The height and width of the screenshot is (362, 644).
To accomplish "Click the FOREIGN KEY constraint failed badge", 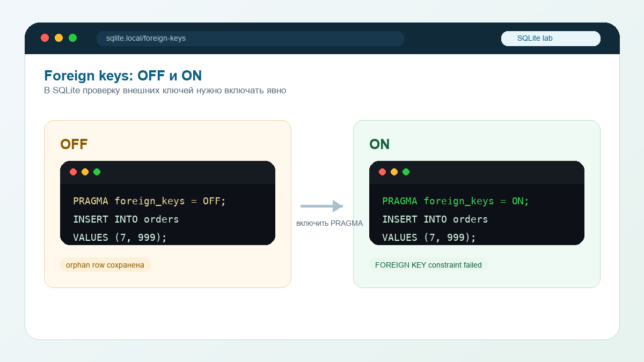I will (428, 265).
